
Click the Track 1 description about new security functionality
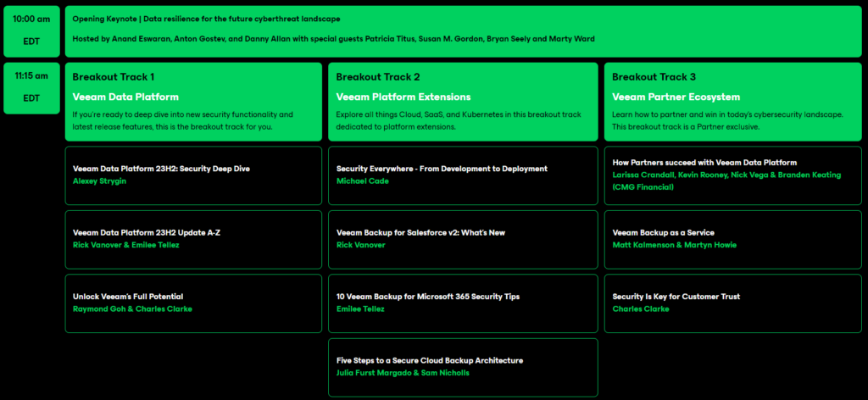point(183,120)
